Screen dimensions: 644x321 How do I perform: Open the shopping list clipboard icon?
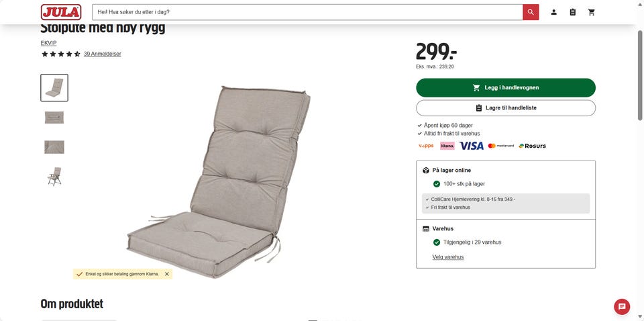click(x=572, y=12)
